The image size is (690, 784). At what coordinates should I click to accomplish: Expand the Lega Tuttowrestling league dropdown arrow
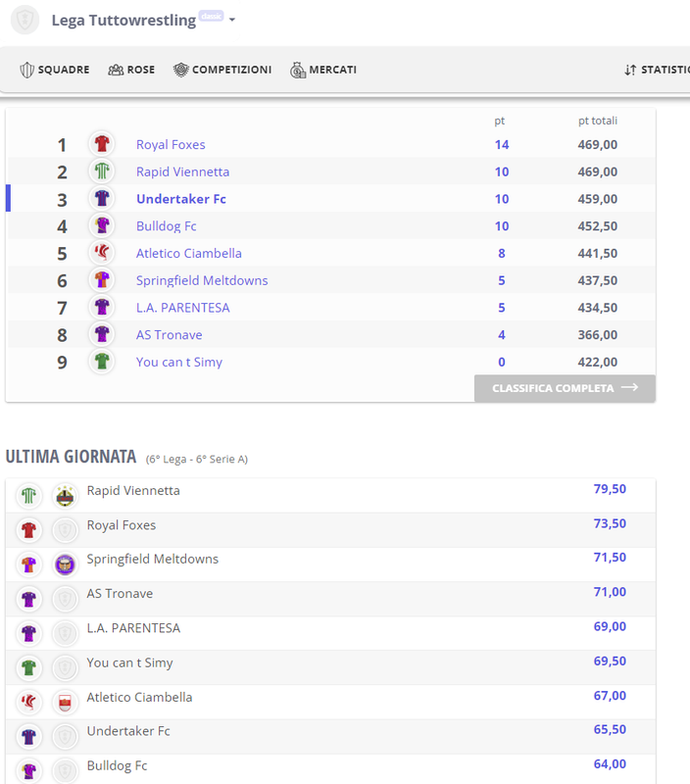pyautogui.click(x=232, y=20)
